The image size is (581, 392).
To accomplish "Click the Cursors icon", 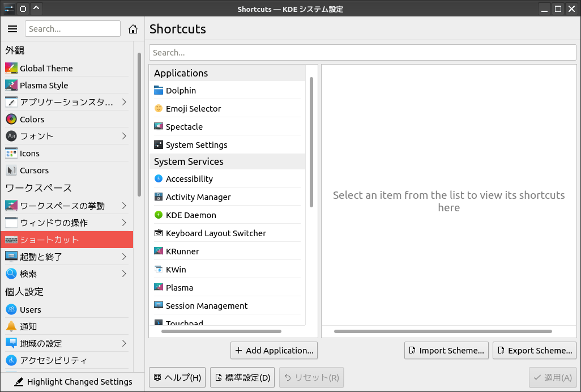I will pyautogui.click(x=11, y=171).
